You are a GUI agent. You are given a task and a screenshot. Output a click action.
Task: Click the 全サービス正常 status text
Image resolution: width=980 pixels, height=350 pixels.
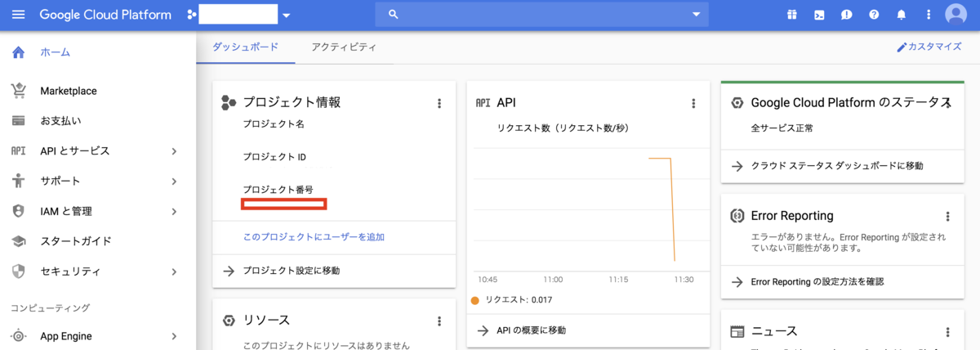782,128
